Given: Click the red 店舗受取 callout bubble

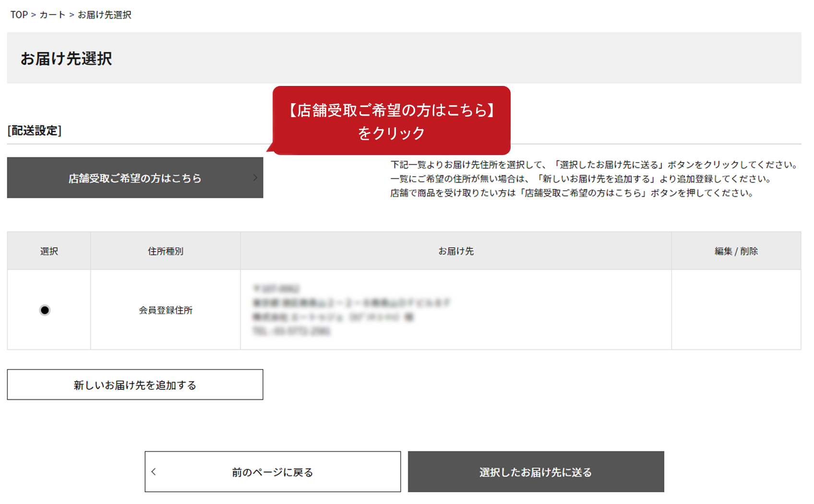Looking at the screenshot, I should [x=391, y=121].
